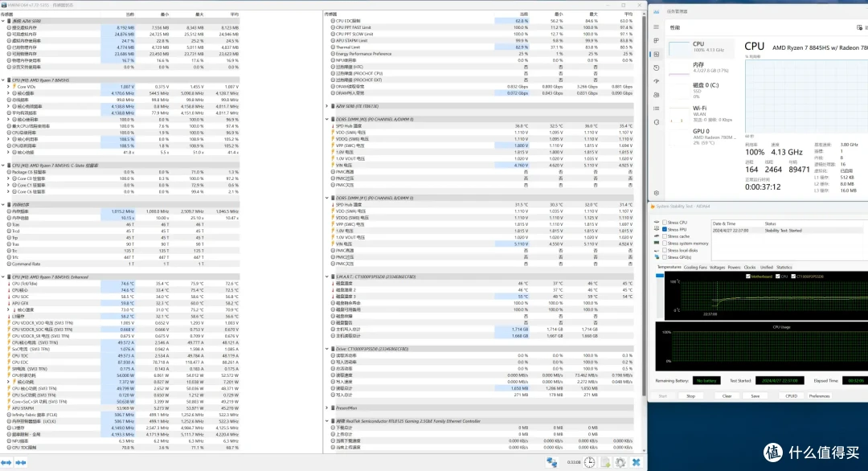The image size is (868, 471).
Task: Collapse C-State residency sensor group
Action: tap(3, 166)
